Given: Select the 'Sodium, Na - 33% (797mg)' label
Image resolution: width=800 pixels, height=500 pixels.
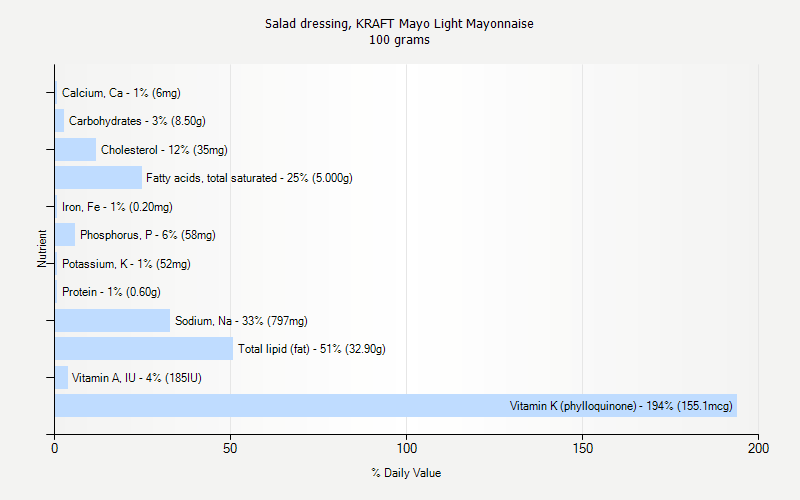Looking at the screenshot, I should (x=241, y=321).
